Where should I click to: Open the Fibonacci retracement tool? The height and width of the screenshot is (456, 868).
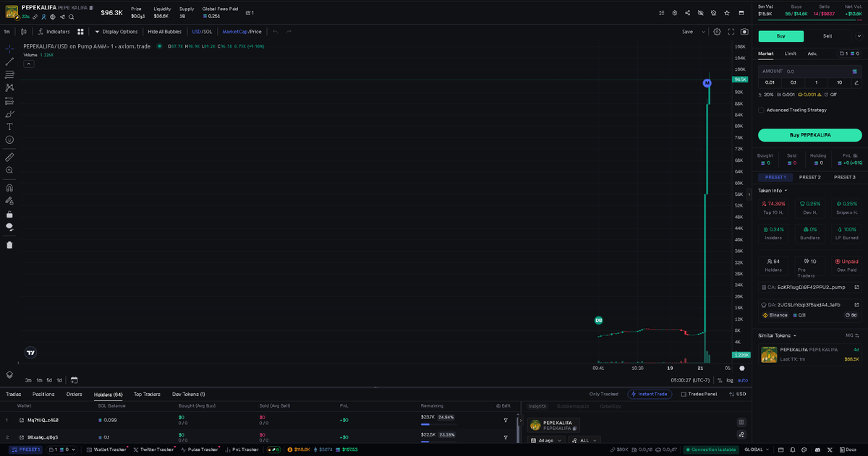pyautogui.click(x=9, y=74)
